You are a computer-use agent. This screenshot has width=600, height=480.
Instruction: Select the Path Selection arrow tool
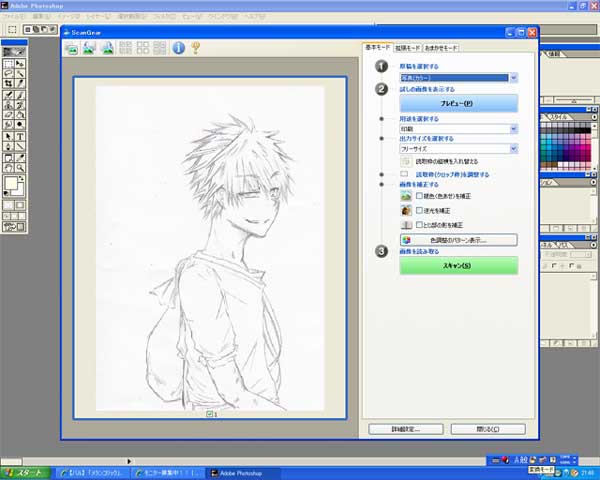(8, 136)
